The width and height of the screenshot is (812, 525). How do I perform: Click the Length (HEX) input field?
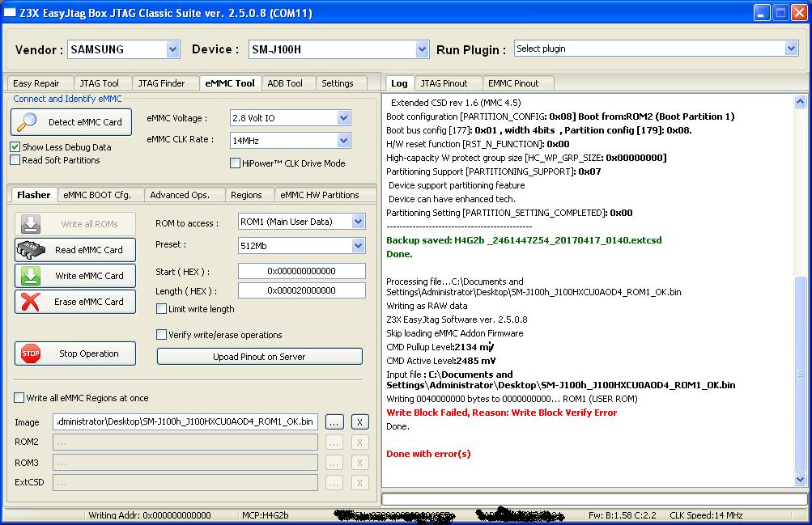pos(301,290)
